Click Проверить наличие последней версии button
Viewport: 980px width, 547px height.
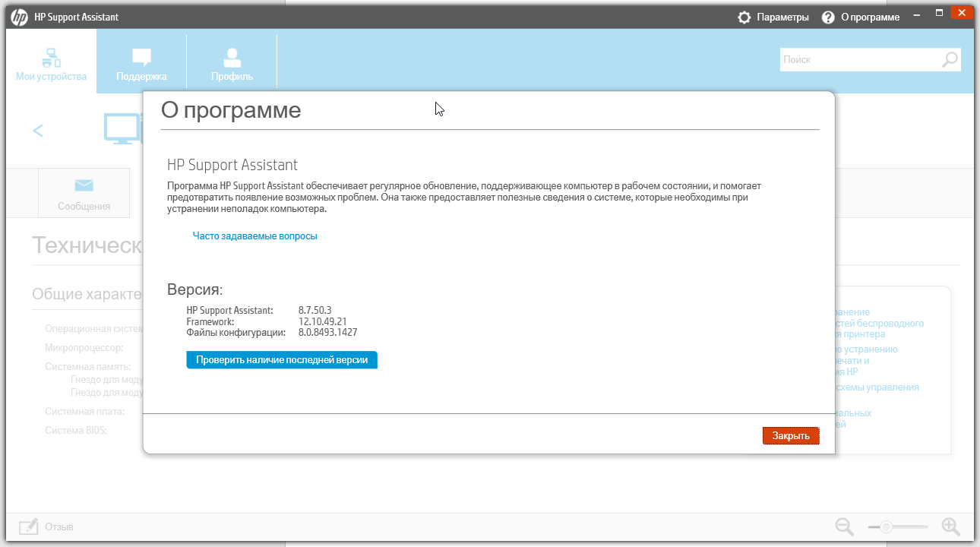pos(282,360)
